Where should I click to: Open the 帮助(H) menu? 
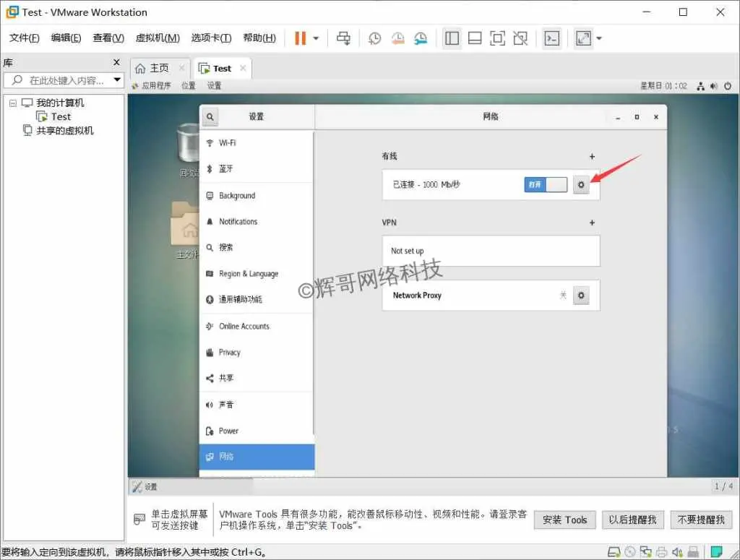259,38
